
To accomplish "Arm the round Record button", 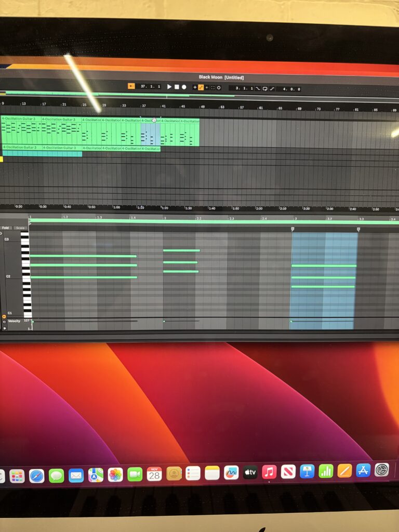I will coord(184,87).
